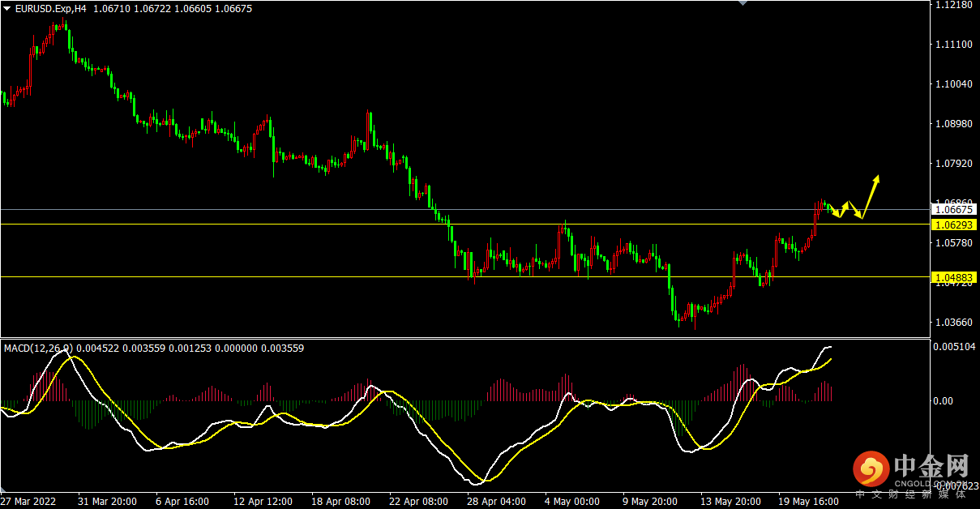Click the 31 Mar 20:00 time label
Screen dimensions: 980x509
pos(107,502)
